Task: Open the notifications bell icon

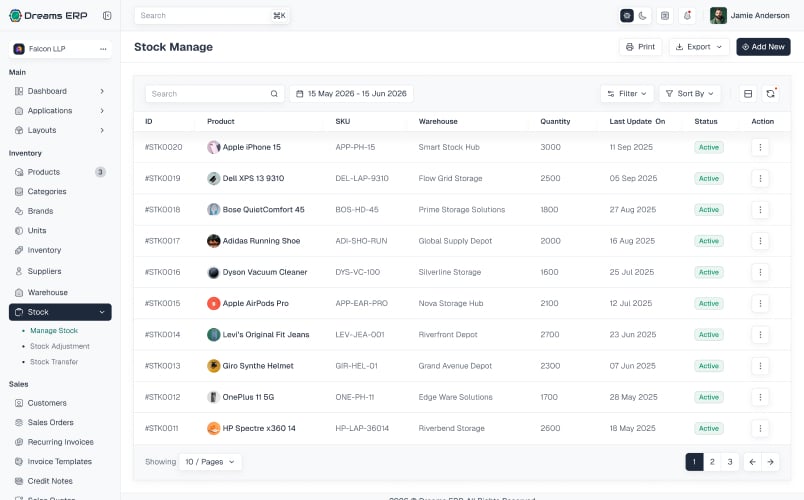Action: tap(687, 16)
